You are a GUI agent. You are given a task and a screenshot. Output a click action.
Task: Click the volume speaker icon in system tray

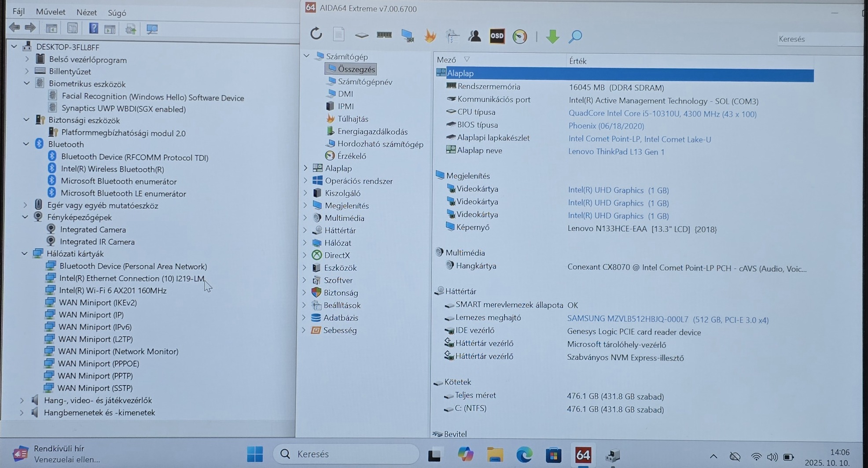click(772, 457)
